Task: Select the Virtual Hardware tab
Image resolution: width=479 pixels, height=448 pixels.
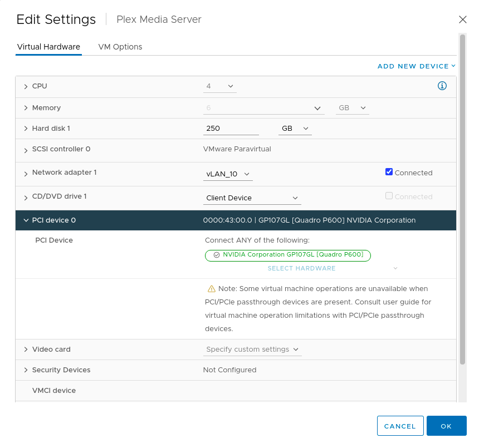Action: (x=48, y=47)
